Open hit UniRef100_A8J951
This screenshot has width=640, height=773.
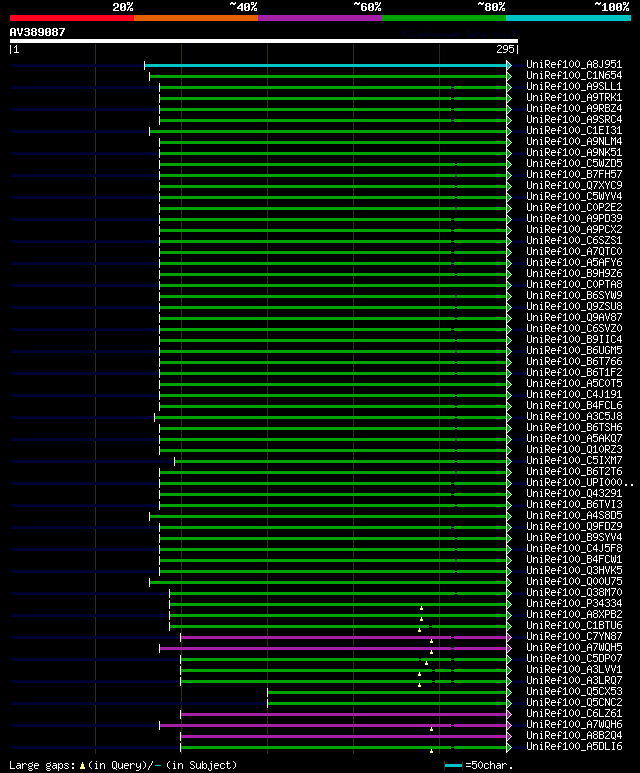(574, 65)
